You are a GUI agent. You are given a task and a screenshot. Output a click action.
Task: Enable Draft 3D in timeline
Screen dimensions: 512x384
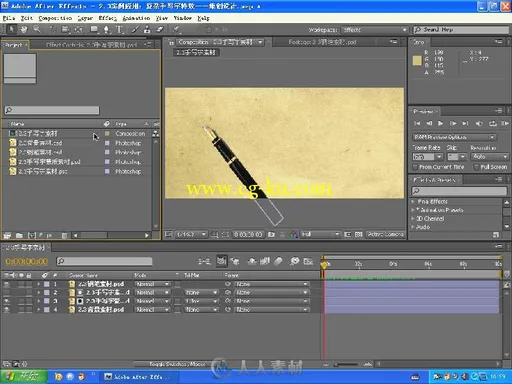235,261
